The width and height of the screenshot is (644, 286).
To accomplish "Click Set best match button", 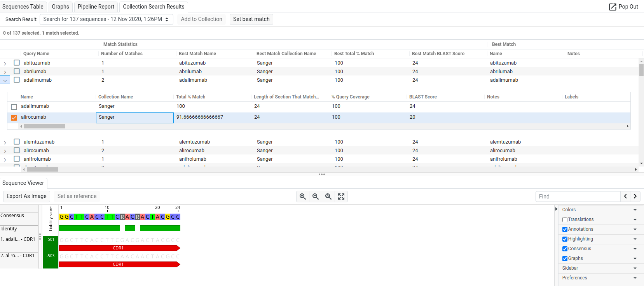I will pos(251,19).
